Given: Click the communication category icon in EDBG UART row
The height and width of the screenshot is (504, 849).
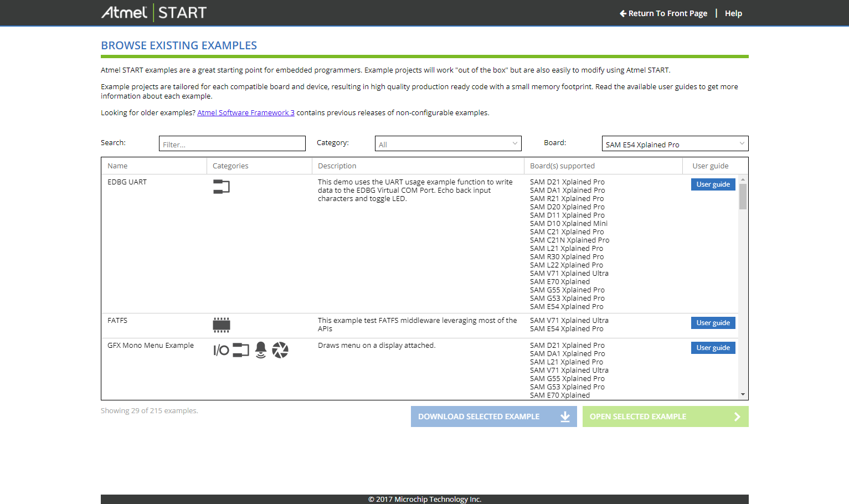Looking at the screenshot, I should tap(222, 187).
